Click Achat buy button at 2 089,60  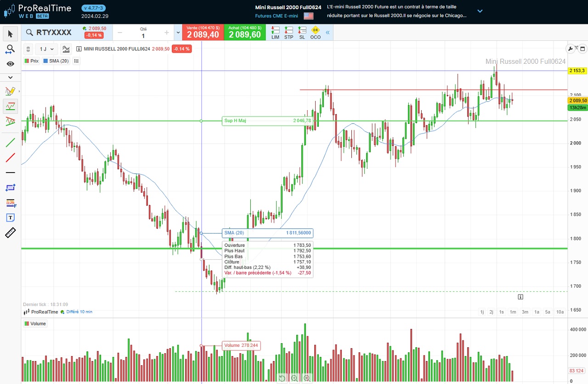tap(245, 32)
